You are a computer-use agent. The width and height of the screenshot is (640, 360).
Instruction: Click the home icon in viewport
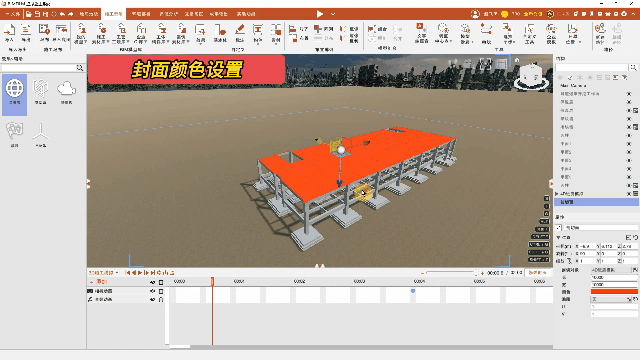[x=517, y=60]
